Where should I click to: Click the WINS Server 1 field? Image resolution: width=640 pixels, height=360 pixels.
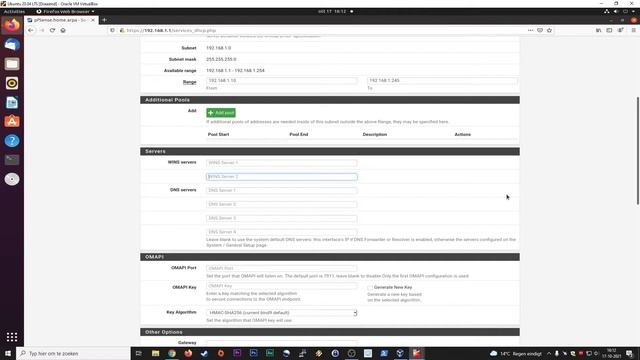coord(282,163)
